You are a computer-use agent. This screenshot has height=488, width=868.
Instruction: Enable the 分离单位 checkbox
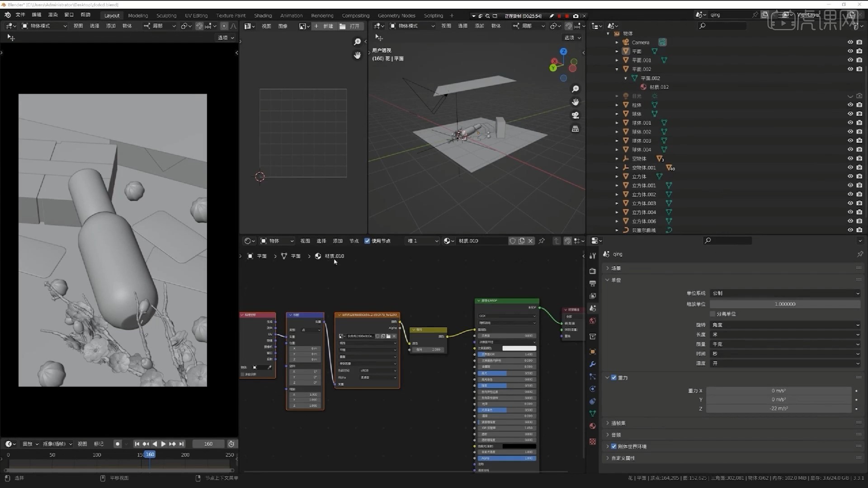coord(712,314)
